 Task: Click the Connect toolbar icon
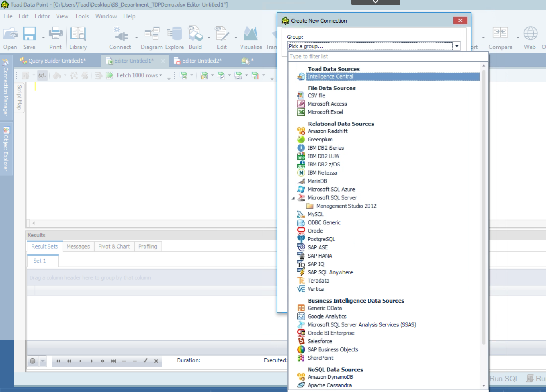[x=120, y=38]
